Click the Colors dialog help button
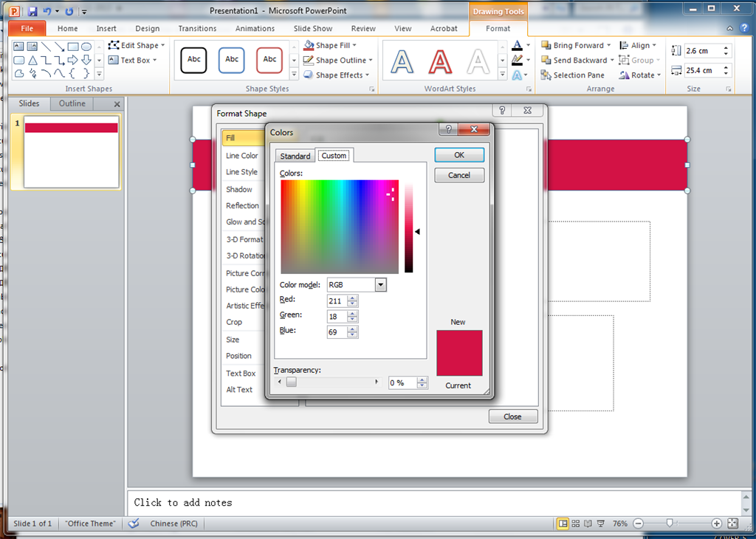Image resolution: width=756 pixels, height=539 pixels. 448,129
